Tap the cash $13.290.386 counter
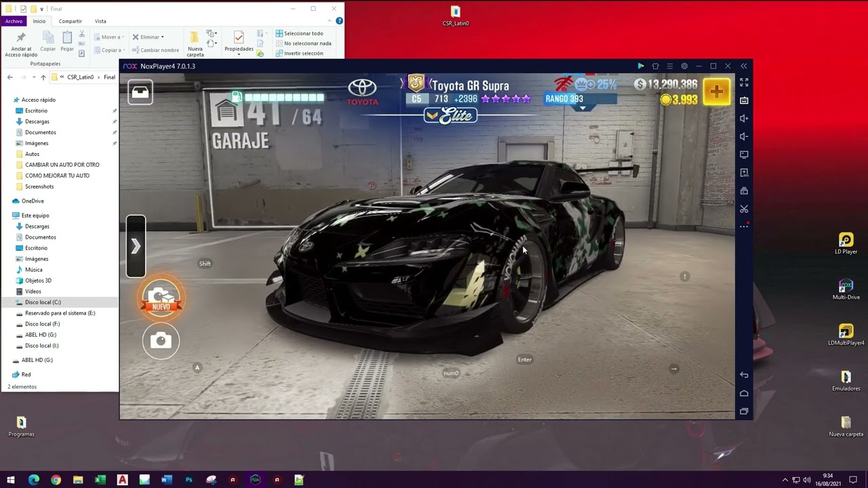Screen dimensions: 868x488 pyautogui.click(x=666, y=84)
